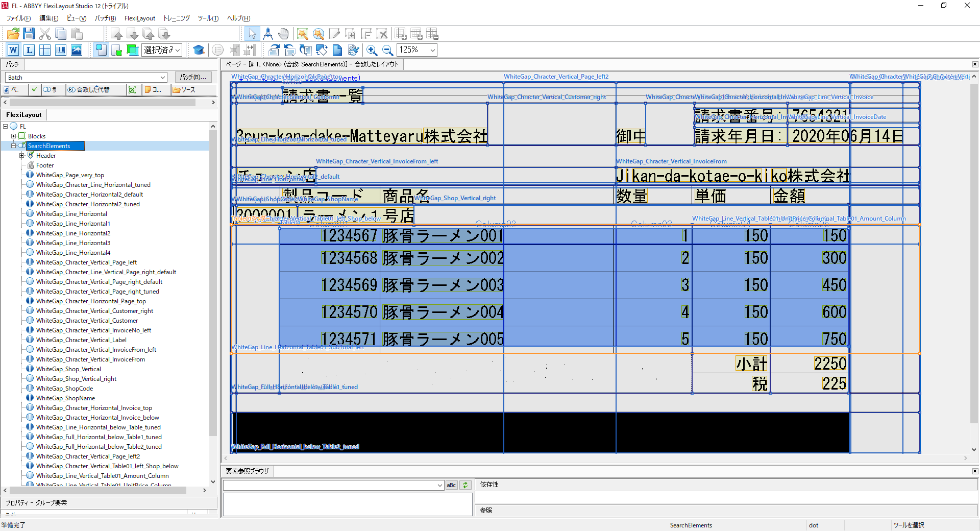Click the add table icon
The height and width of the screenshot is (531, 980).
tap(401, 34)
